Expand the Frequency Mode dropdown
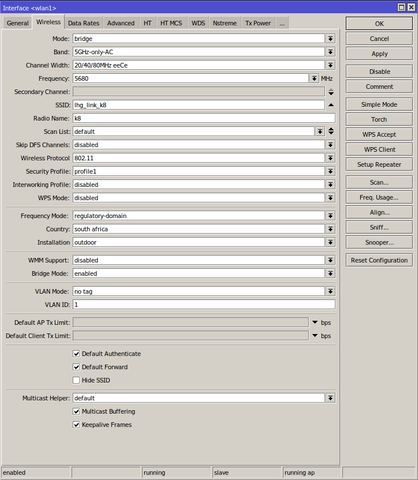The width and height of the screenshot is (418, 480). pos(330,216)
